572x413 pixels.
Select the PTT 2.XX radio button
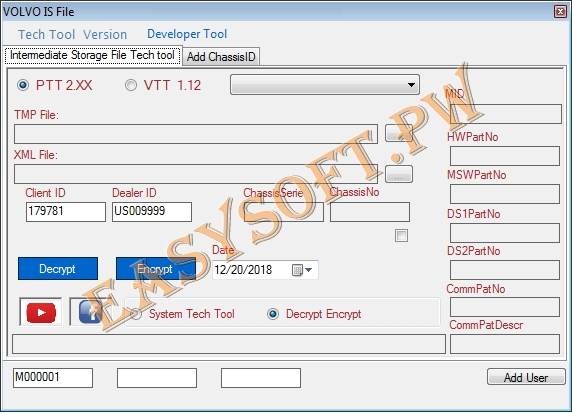point(23,85)
